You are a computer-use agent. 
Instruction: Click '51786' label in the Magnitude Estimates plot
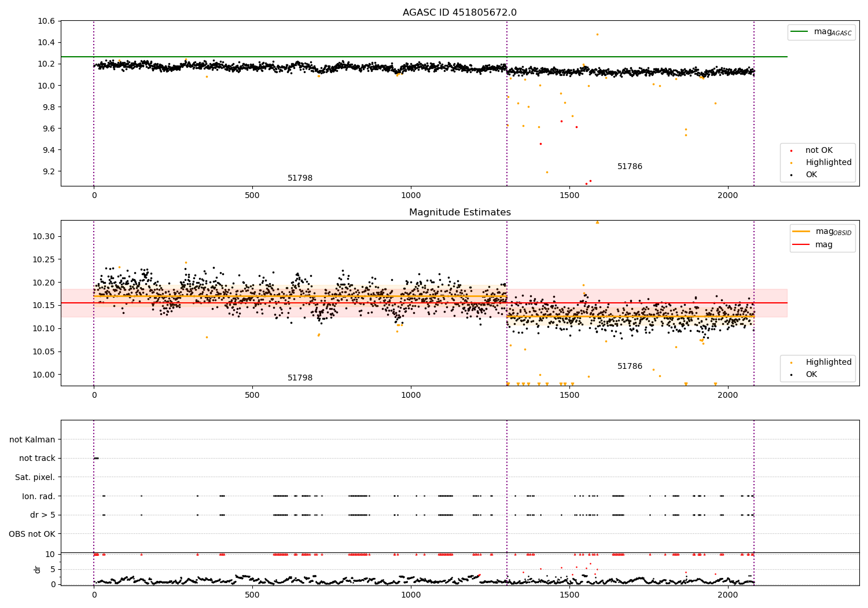(x=630, y=367)
